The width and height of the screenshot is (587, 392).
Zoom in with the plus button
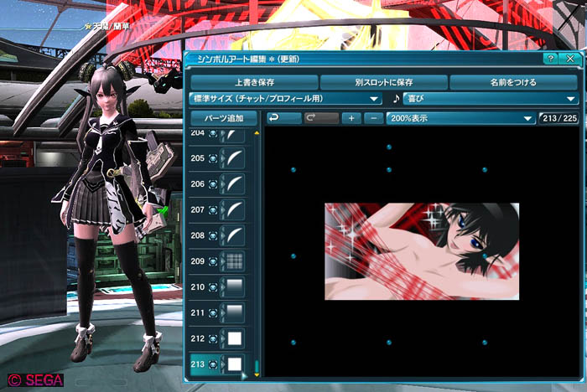coord(351,118)
